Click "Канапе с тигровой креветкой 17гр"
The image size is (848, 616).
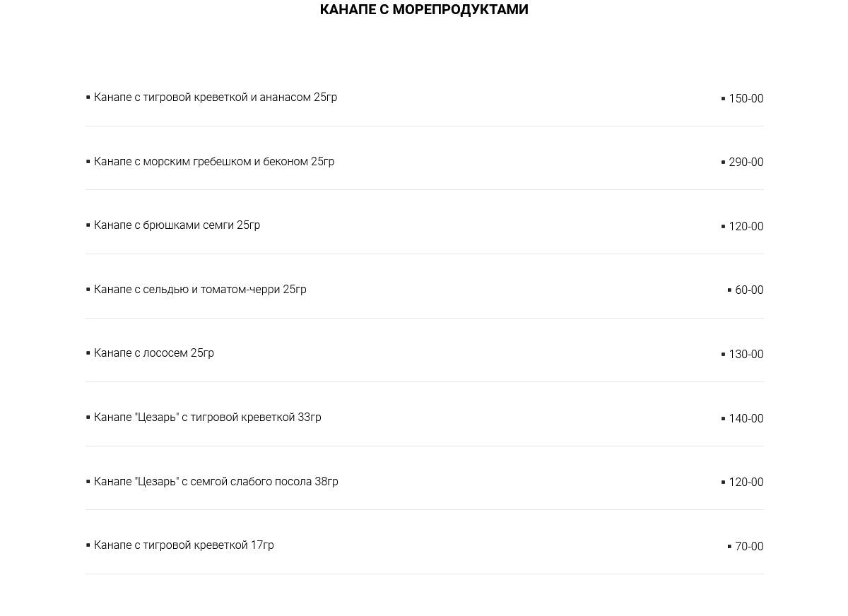(x=184, y=545)
